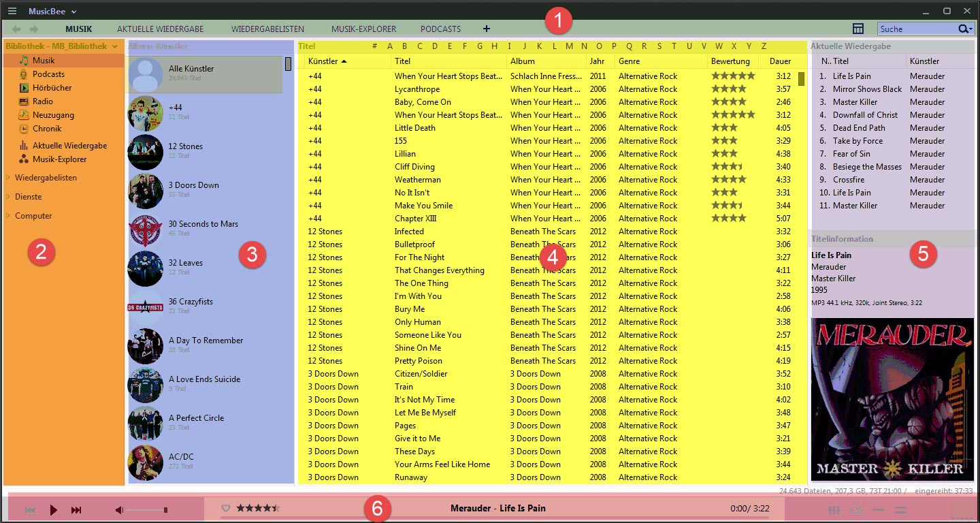Select the track "Lycanthrope"

click(x=417, y=89)
